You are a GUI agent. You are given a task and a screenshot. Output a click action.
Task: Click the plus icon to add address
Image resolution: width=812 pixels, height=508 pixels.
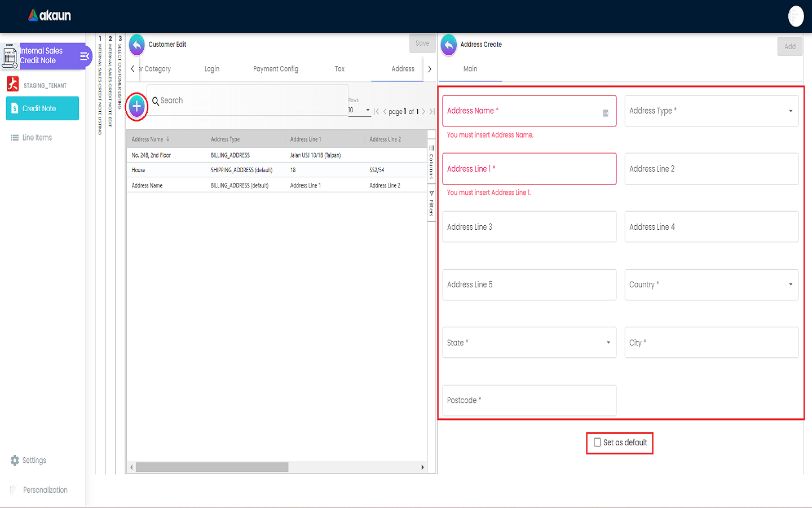point(136,106)
